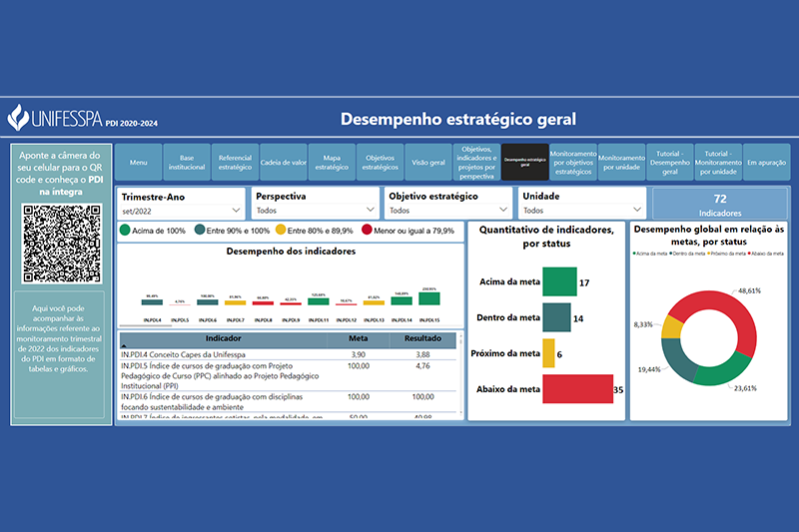Select row IN.PDI.5 Índice de cursos PPC
799x532 pixels.
(288, 375)
